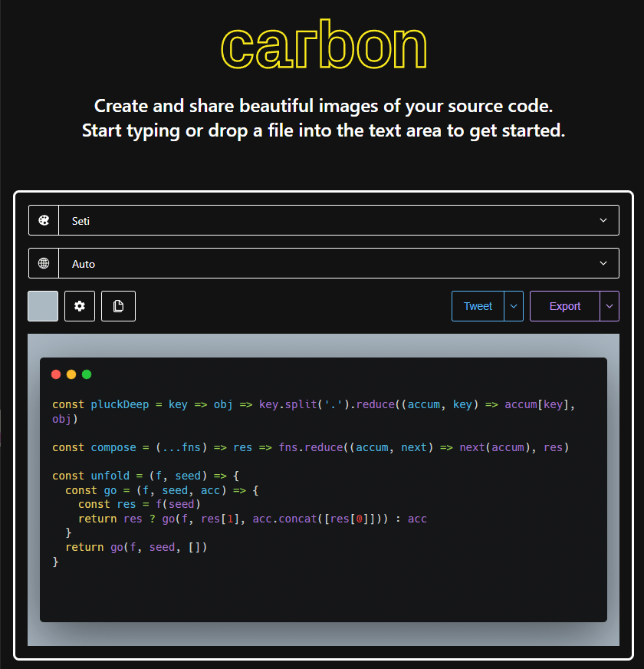Open the Export options arrow
The image size is (644, 669).
coord(609,306)
